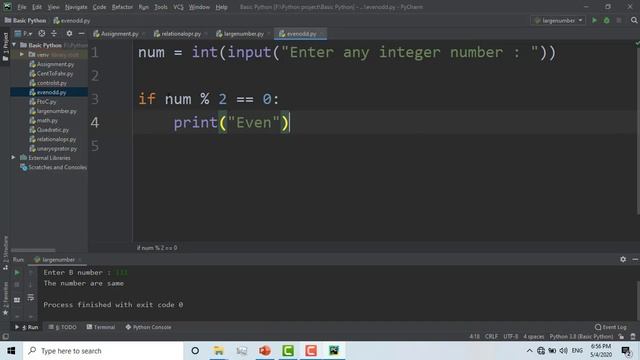Open the Navigate menu

point(76,7)
